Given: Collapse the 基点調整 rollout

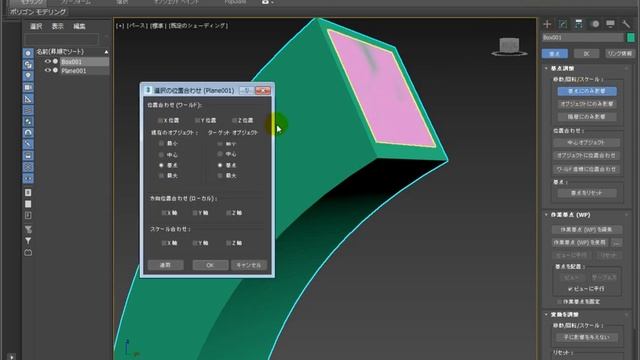Looking at the screenshot, I should pyautogui.click(x=562, y=68).
